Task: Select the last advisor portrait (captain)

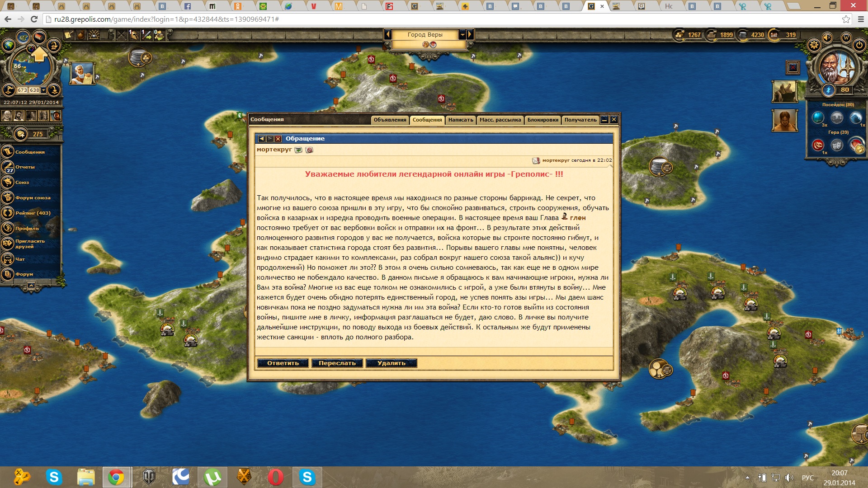Action: [56, 116]
